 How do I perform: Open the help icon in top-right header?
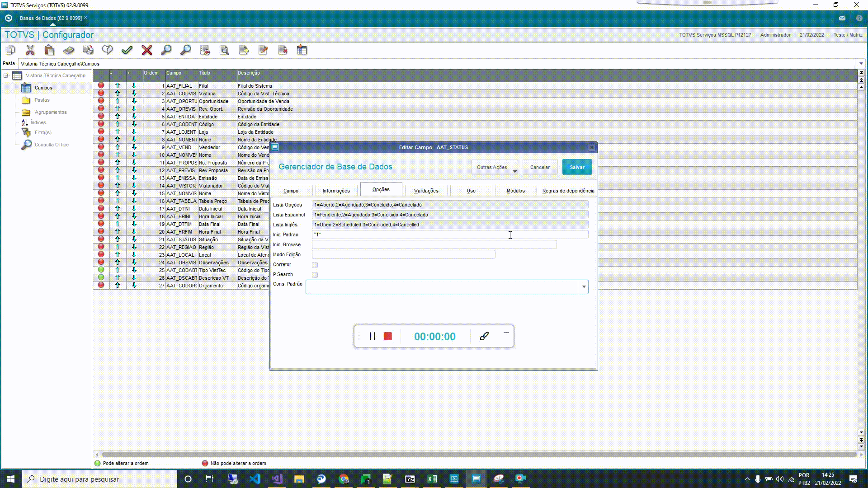859,18
